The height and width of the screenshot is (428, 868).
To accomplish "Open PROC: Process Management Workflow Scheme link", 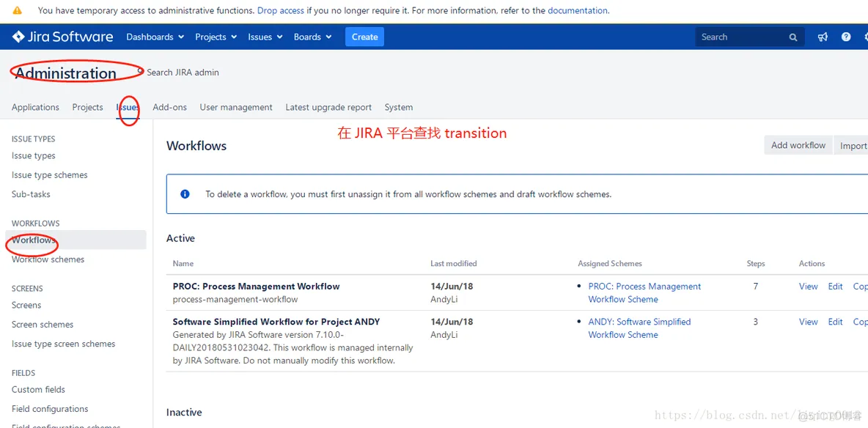I will pyautogui.click(x=645, y=293).
